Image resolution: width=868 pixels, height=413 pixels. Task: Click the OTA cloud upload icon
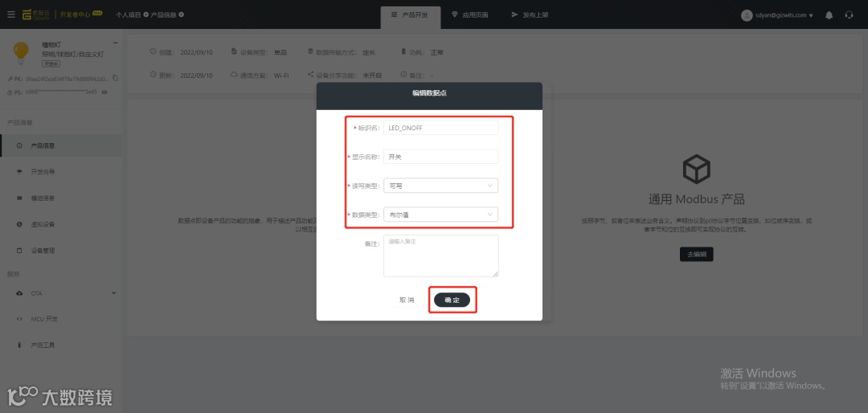click(19, 292)
